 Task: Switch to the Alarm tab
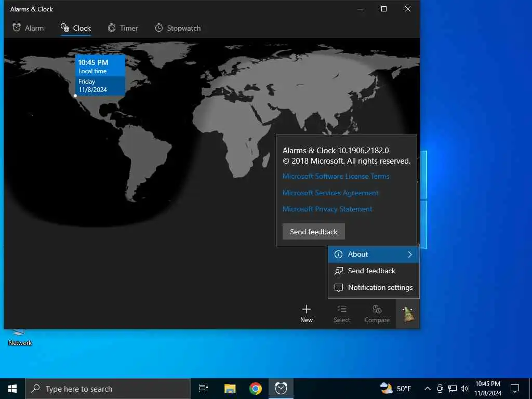coord(28,28)
